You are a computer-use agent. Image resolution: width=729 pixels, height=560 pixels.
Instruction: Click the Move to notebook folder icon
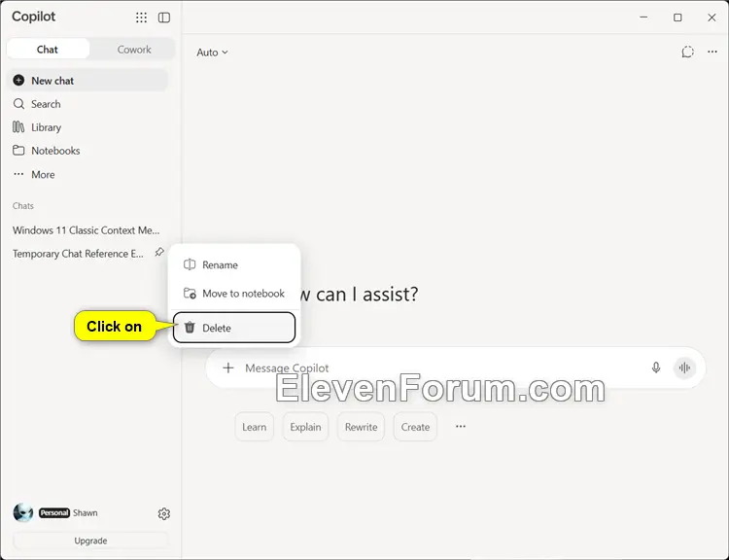pyautogui.click(x=190, y=293)
